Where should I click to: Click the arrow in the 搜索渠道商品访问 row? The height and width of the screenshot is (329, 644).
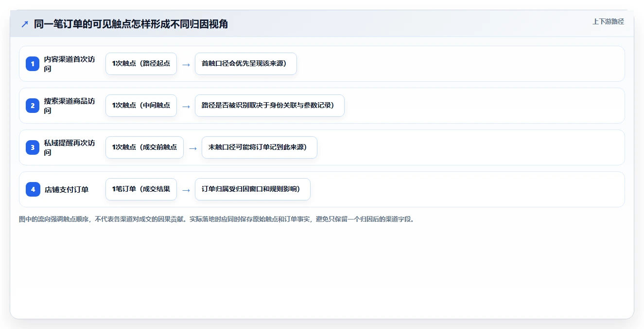tap(186, 106)
